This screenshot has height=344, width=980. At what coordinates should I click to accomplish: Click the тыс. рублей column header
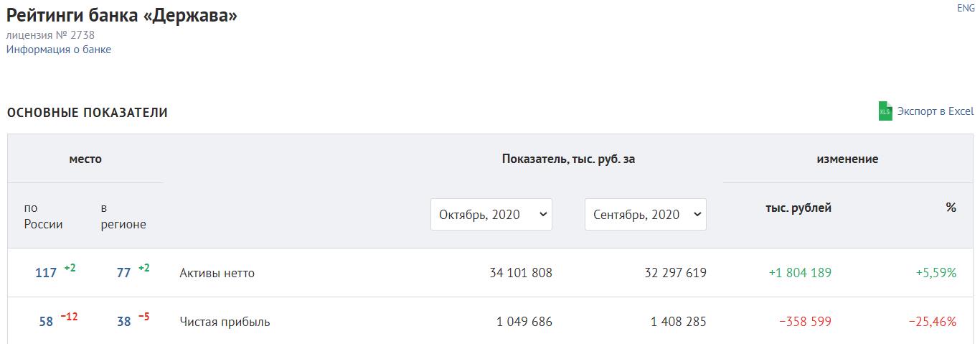pos(798,208)
